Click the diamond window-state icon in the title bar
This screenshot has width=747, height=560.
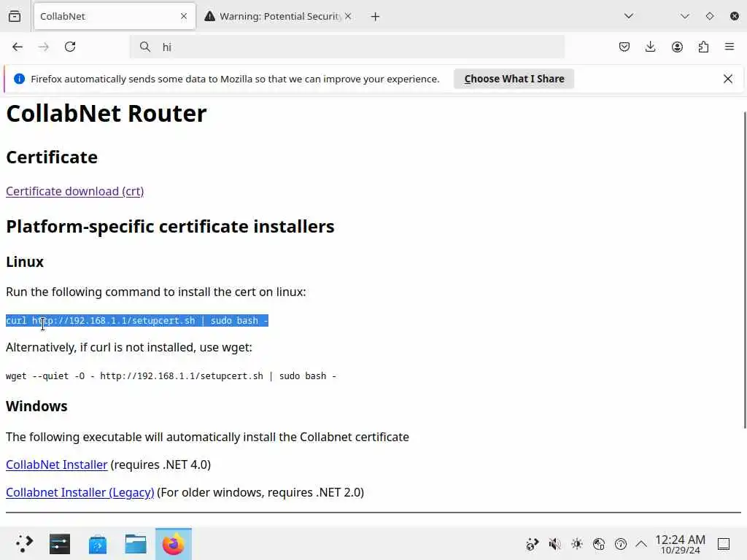(x=710, y=16)
